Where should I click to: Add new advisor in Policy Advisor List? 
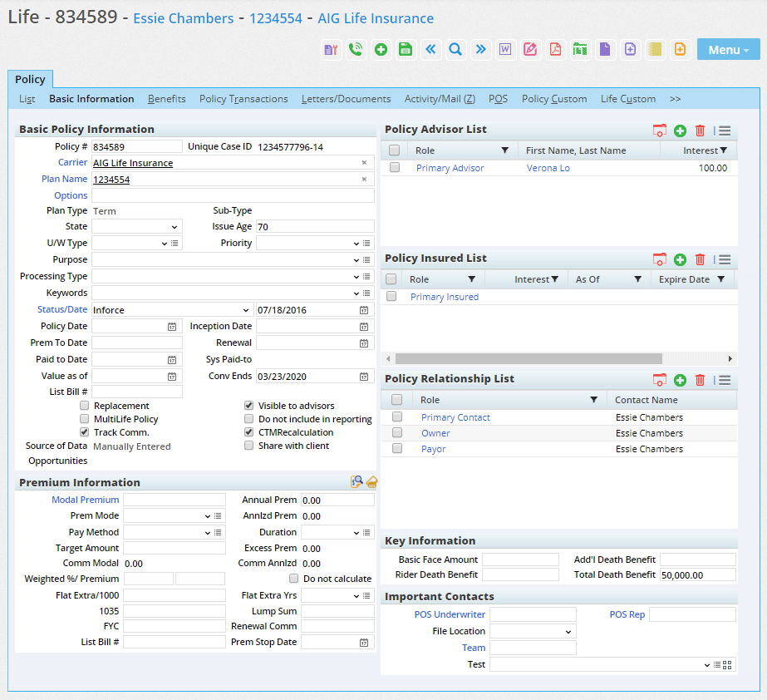click(680, 131)
